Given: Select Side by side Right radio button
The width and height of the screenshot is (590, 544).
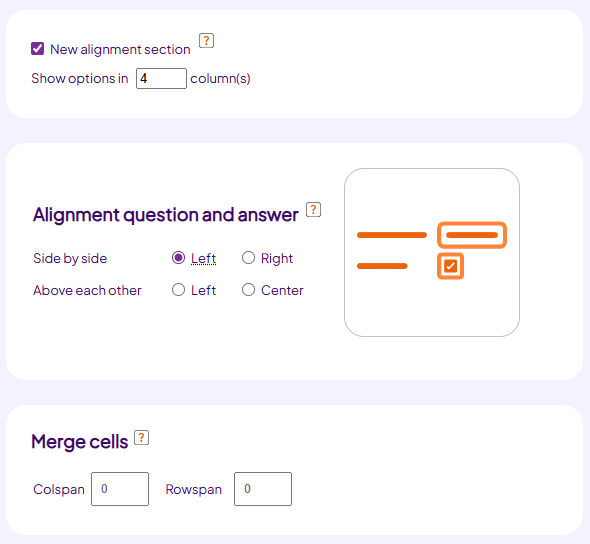Looking at the screenshot, I should coord(248,258).
